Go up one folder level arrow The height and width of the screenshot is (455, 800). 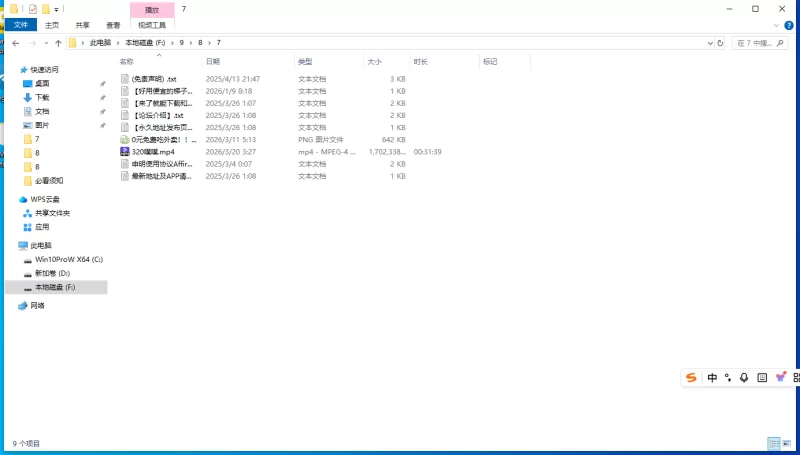[58, 43]
